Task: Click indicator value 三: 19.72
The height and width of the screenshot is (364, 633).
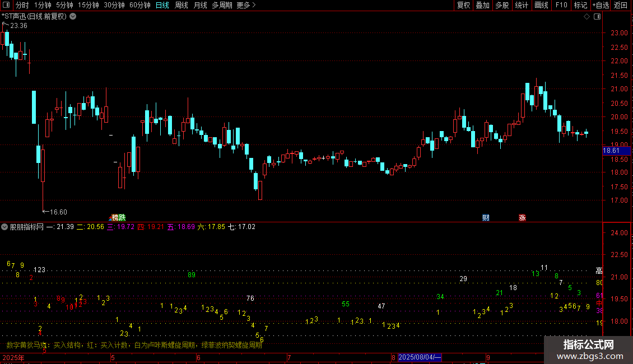Action: [120, 227]
